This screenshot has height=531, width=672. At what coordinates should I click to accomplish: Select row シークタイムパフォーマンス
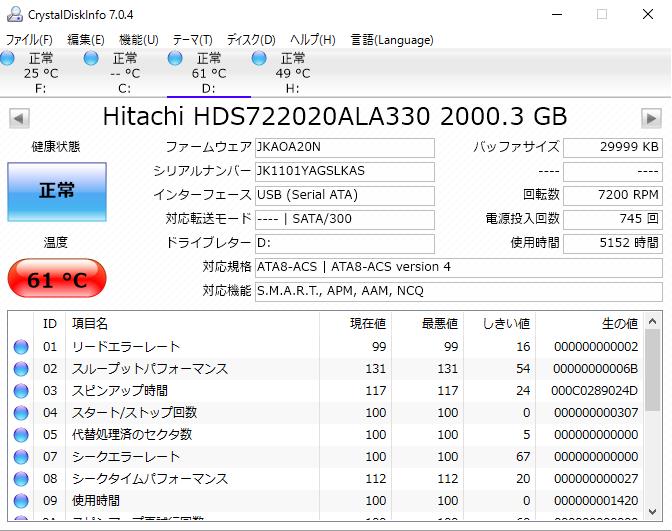326,479
